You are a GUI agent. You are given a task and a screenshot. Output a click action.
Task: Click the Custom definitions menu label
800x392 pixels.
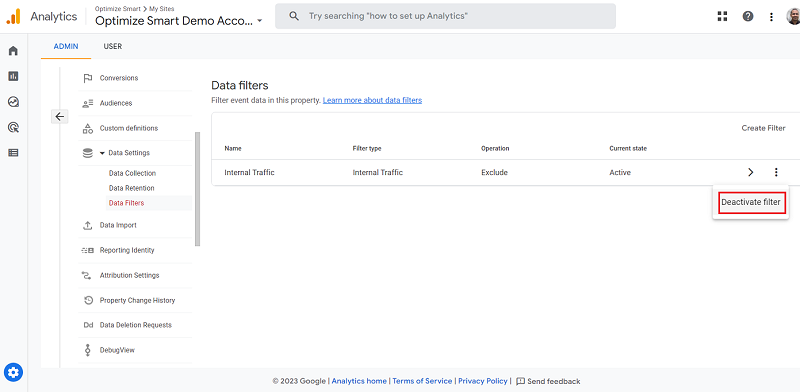(129, 128)
